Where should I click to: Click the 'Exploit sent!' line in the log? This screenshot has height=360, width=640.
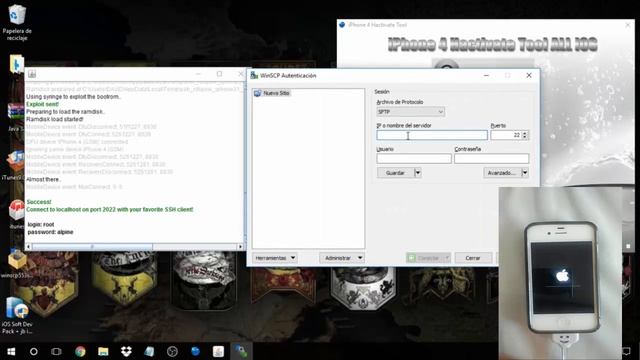pos(42,104)
